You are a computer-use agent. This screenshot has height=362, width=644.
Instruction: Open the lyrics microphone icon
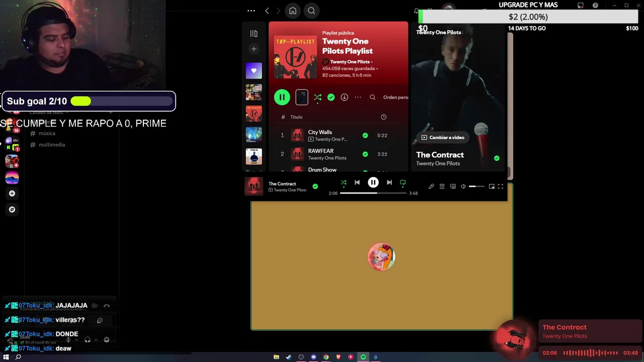[431, 186]
